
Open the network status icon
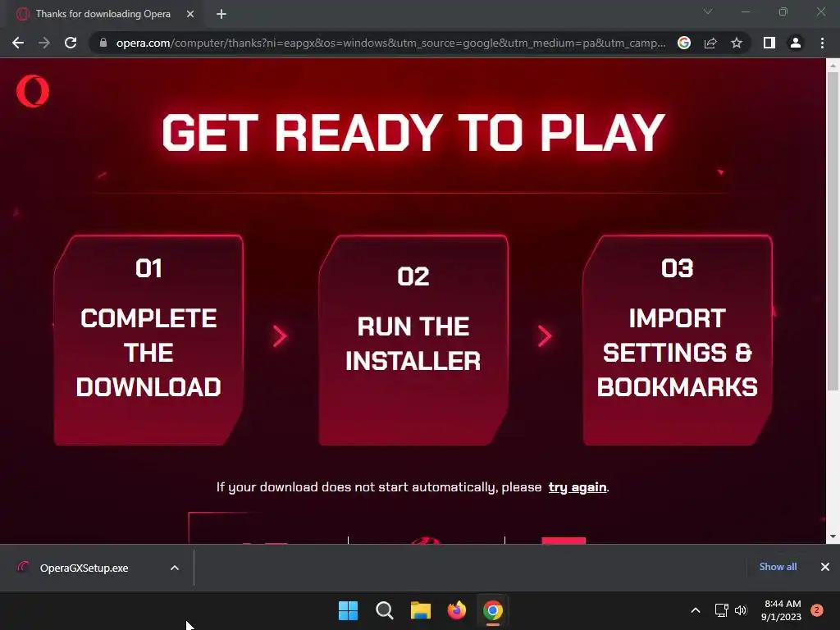coord(722,610)
